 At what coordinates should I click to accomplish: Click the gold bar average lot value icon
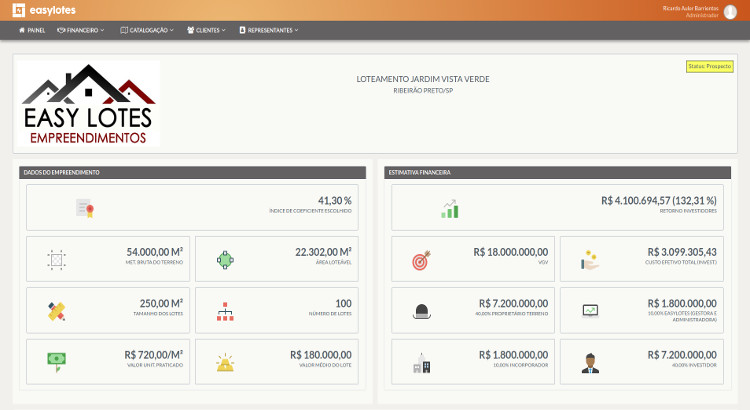point(225,363)
